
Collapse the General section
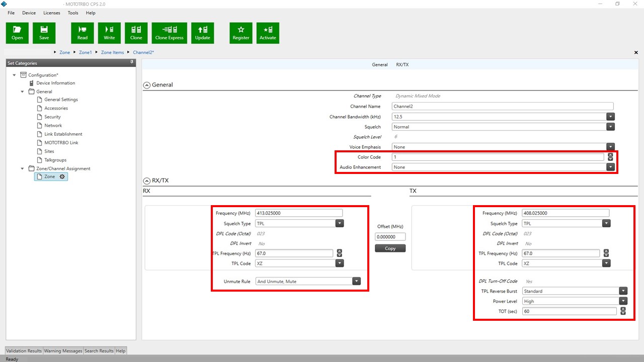(x=146, y=84)
